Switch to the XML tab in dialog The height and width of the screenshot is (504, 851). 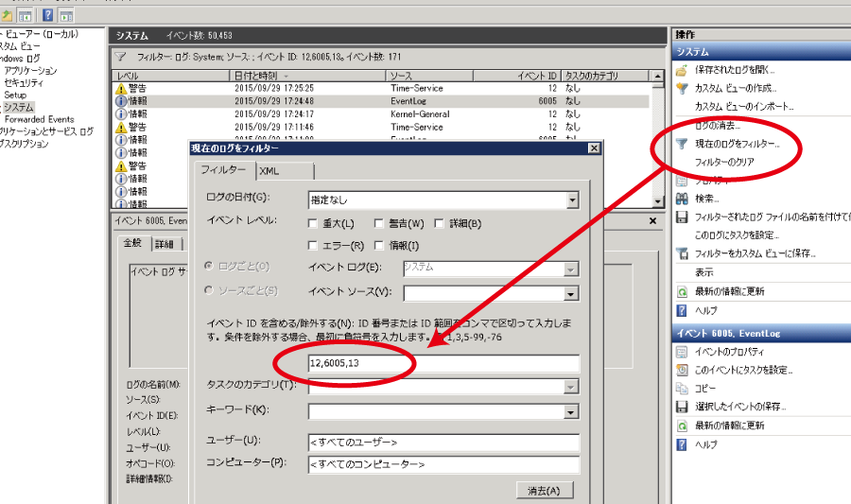click(x=285, y=171)
